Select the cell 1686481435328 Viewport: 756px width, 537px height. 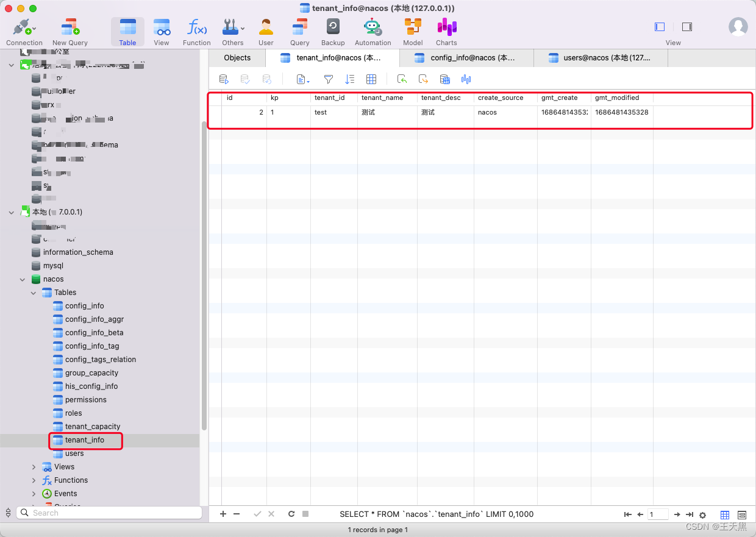point(622,112)
